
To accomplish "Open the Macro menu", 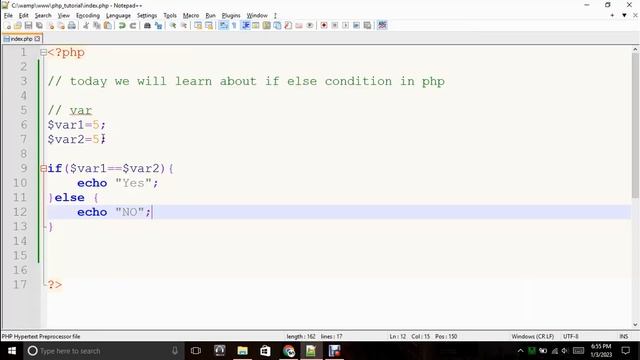I will click(x=191, y=16).
